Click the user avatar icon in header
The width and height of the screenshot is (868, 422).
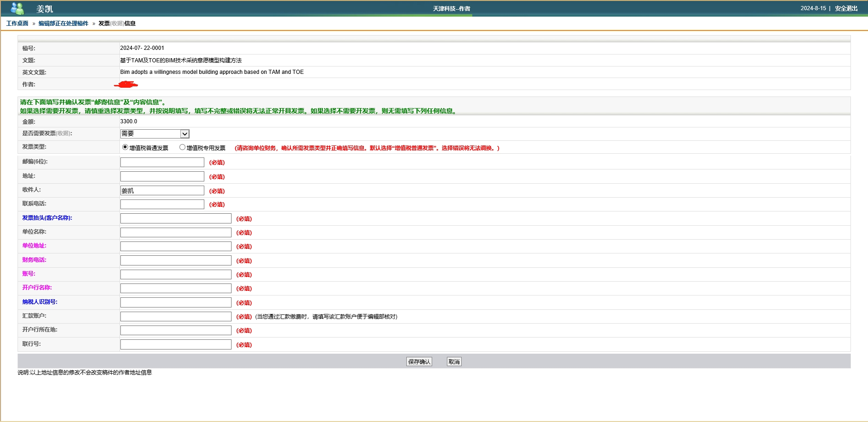pos(18,8)
